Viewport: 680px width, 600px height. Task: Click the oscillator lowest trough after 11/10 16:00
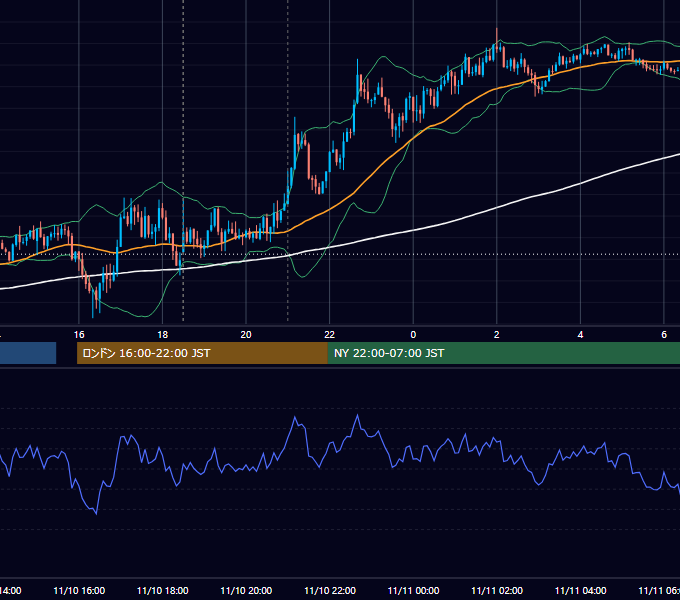[x=96, y=513]
